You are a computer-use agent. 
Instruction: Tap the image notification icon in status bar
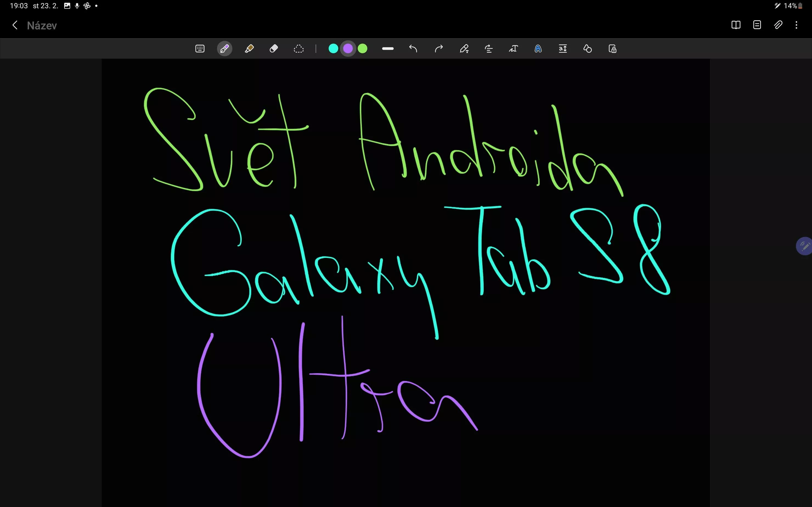click(x=67, y=6)
